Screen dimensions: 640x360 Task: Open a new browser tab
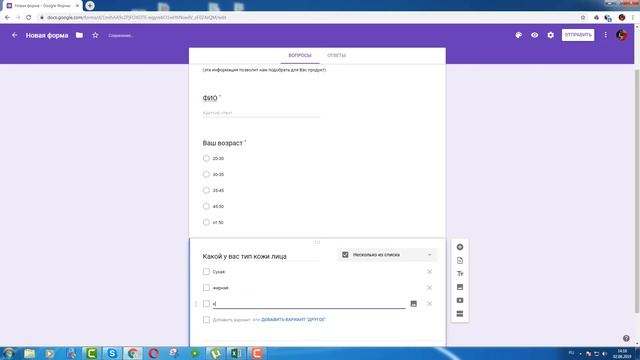[90, 5]
